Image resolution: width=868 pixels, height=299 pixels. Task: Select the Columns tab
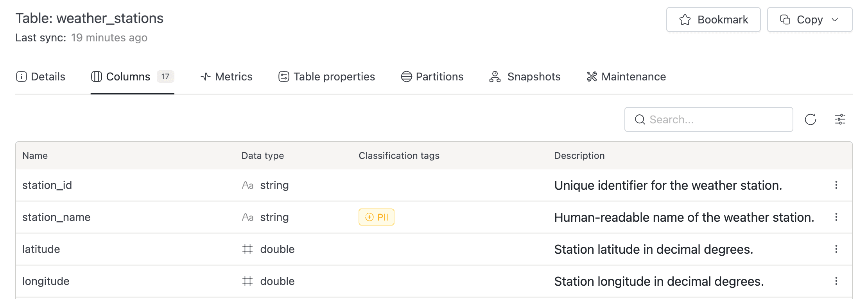point(132,77)
